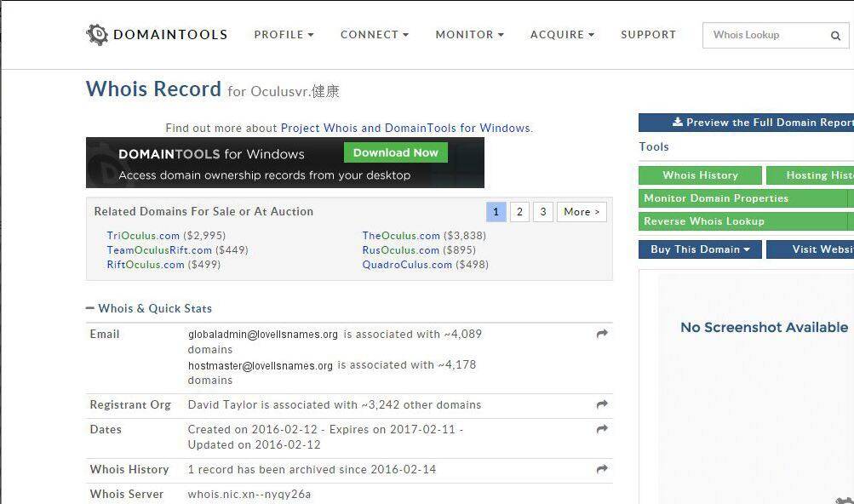Screen dimensions: 854x504
Task: Click the share arrow in the Dates row
Action: [x=602, y=429]
